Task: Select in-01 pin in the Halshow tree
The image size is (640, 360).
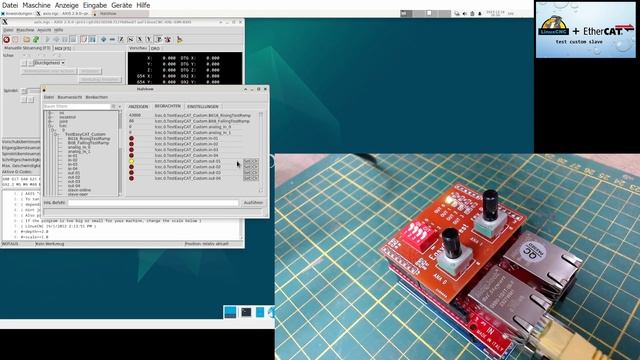Action: pos(73,156)
